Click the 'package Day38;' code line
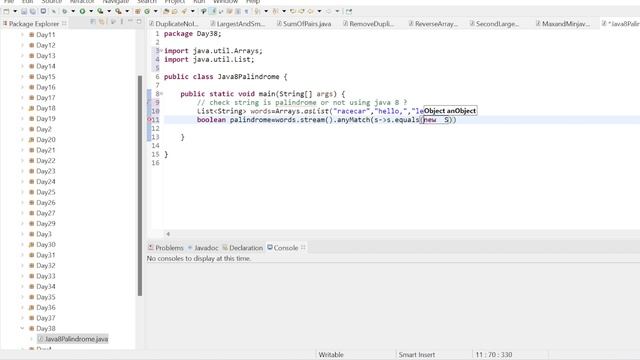The width and height of the screenshot is (640, 360). [193, 34]
